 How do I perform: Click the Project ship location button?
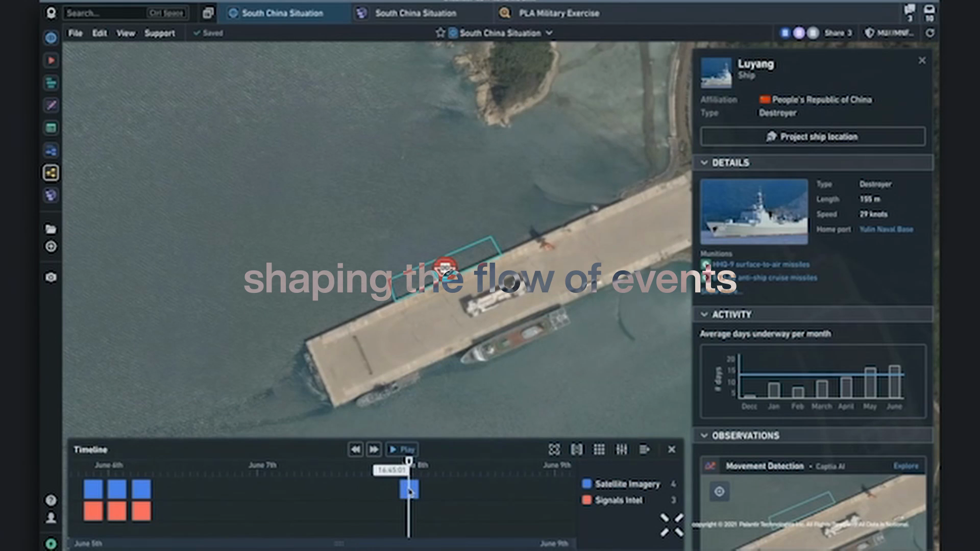(813, 137)
